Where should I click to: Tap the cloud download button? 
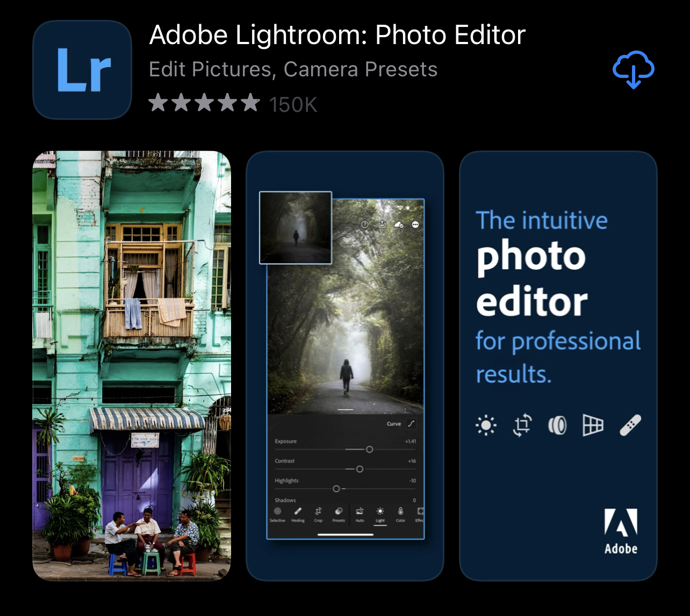click(633, 69)
